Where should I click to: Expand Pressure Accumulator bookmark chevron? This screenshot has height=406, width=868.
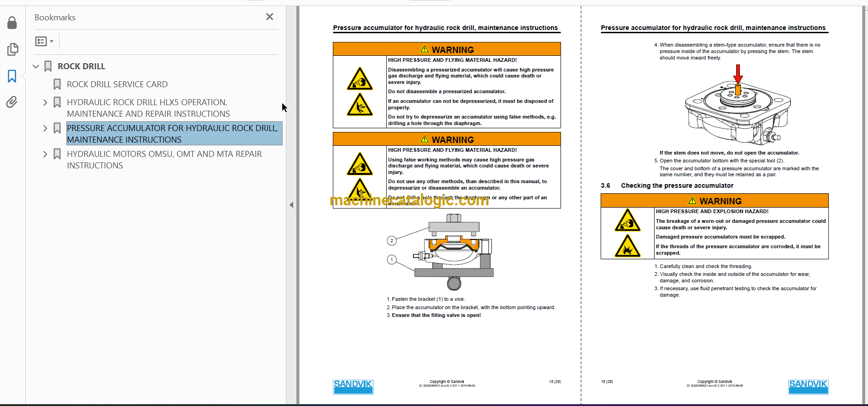click(x=45, y=128)
